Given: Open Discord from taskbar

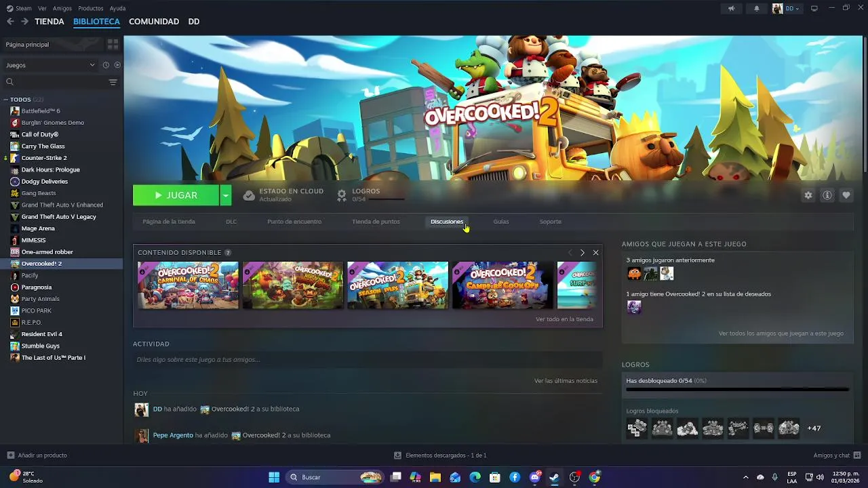Looking at the screenshot, I should (535, 477).
